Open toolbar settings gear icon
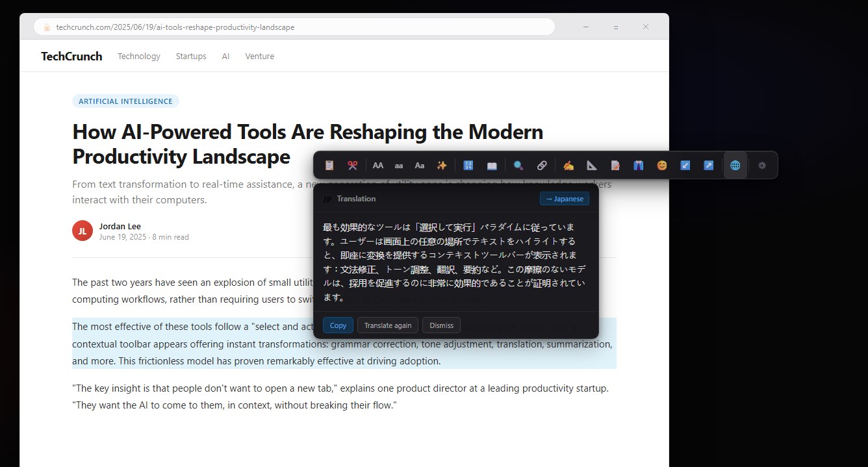Image resolution: width=868 pixels, height=467 pixels. tap(762, 166)
